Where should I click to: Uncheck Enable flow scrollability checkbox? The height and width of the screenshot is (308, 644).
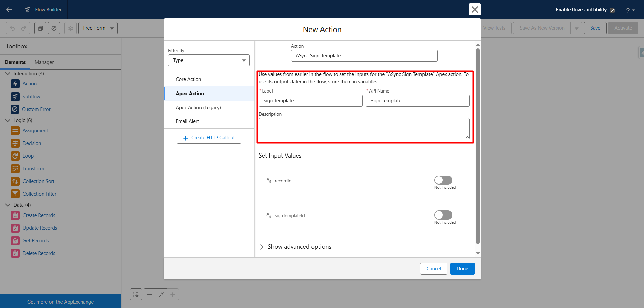click(612, 10)
